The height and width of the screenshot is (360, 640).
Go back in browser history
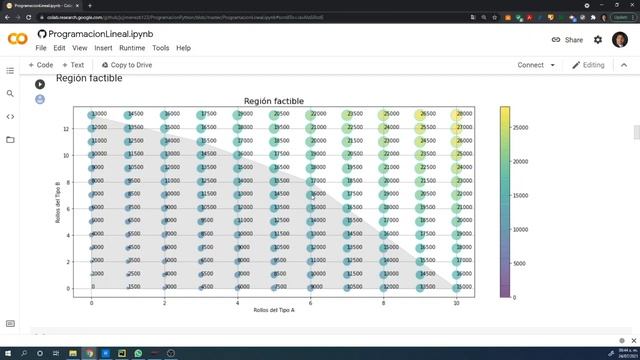[x=7, y=17]
